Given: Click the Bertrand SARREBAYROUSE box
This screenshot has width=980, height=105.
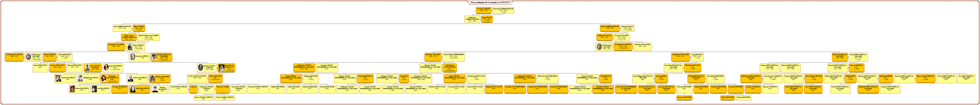Looking at the screenshot, I should [x=503, y=10].
